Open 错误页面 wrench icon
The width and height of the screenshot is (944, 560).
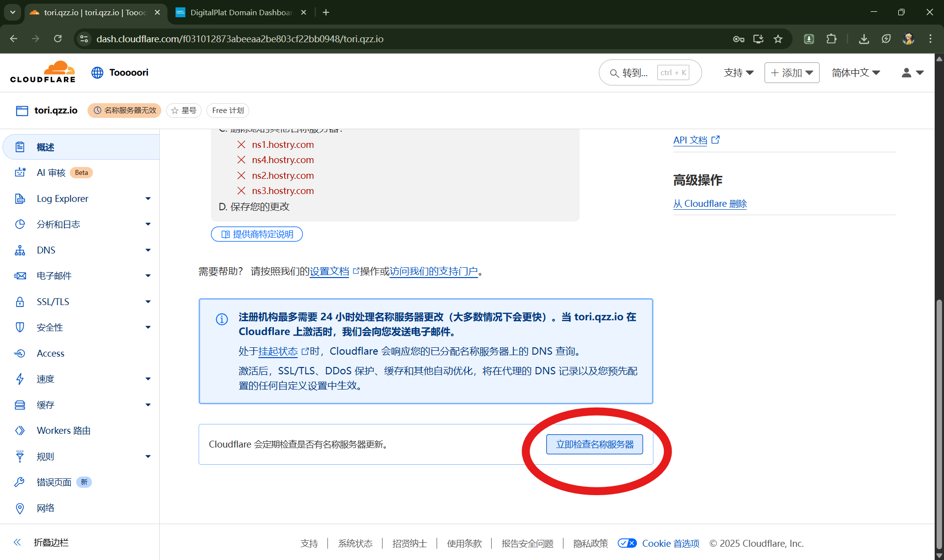(x=20, y=482)
